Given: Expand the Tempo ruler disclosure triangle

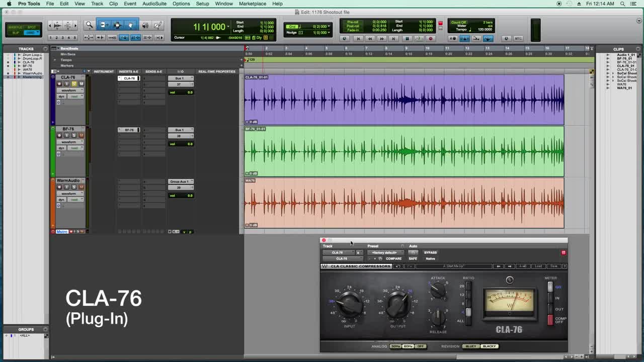Looking at the screenshot, I should pos(55,60).
